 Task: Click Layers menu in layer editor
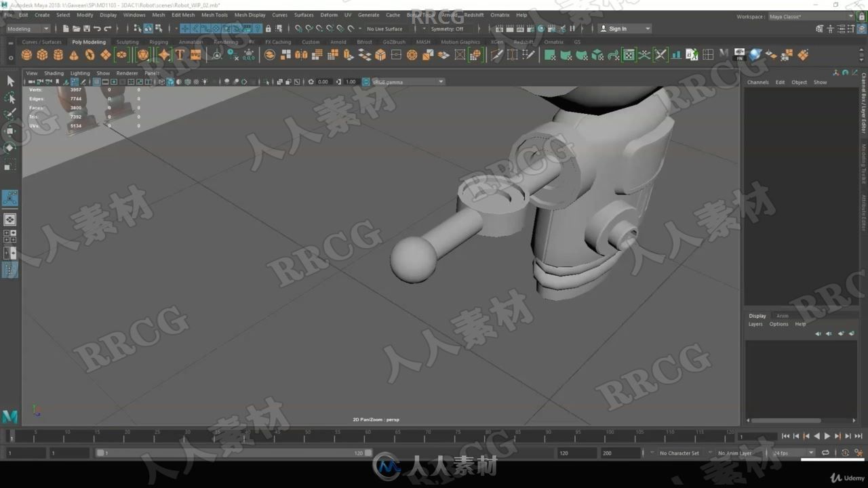pos(755,324)
